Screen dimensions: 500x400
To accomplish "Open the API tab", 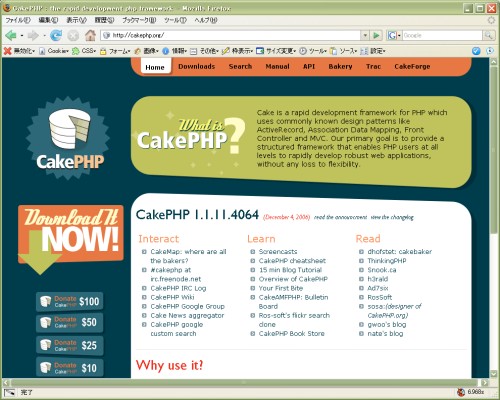I will click(x=309, y=66).
